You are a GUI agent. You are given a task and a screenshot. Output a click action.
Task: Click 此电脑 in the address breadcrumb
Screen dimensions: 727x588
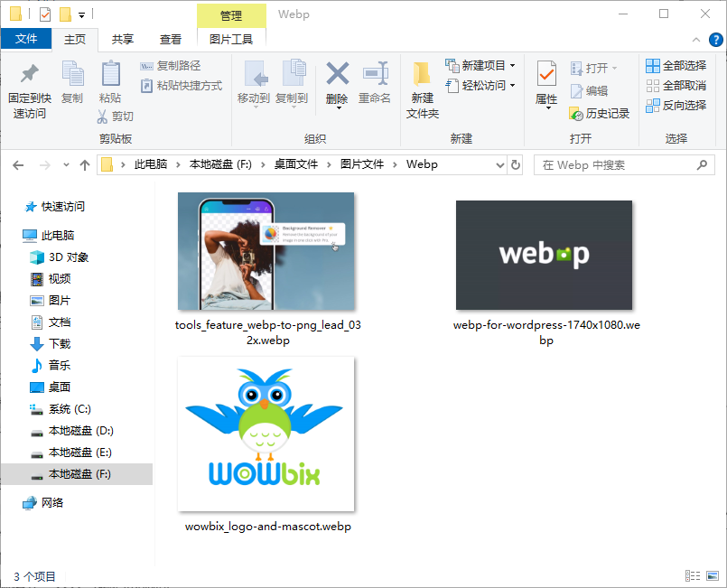[151, 164]
